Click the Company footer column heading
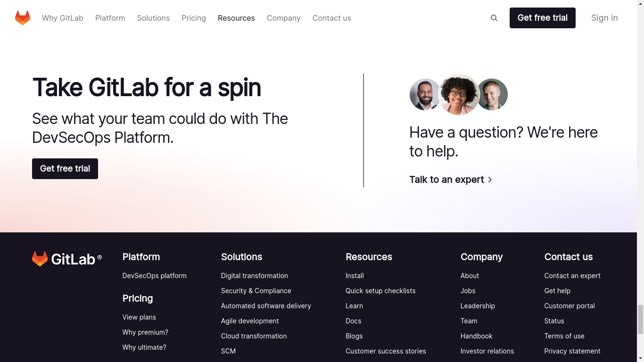 pos(481,257)
